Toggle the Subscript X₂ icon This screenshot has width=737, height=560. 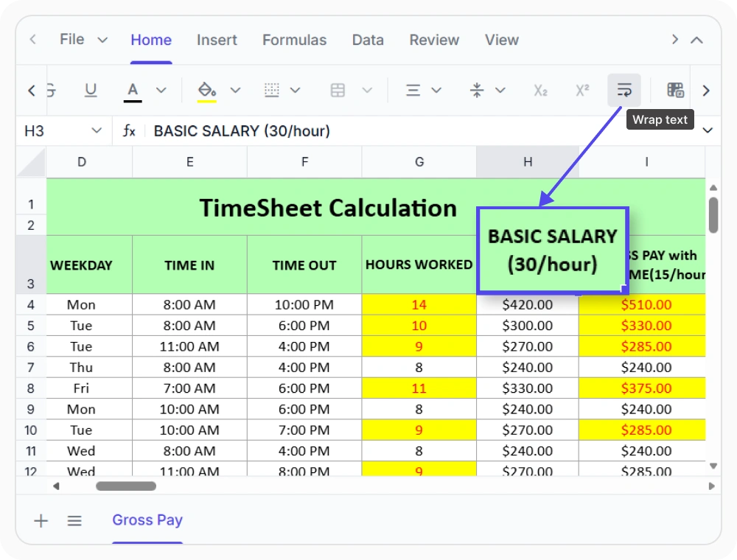click(540, 90)
